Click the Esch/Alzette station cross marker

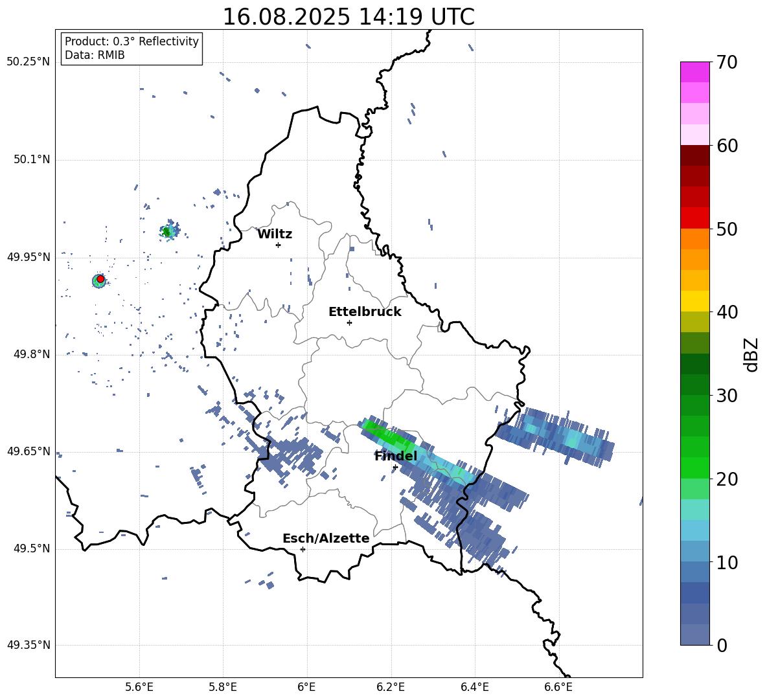[303, 549]
